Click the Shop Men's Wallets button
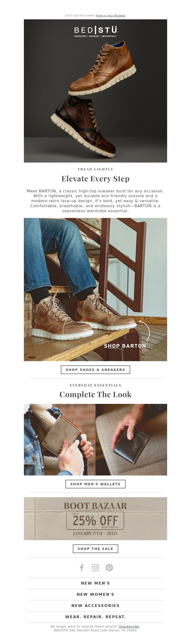 coord(95,484)
